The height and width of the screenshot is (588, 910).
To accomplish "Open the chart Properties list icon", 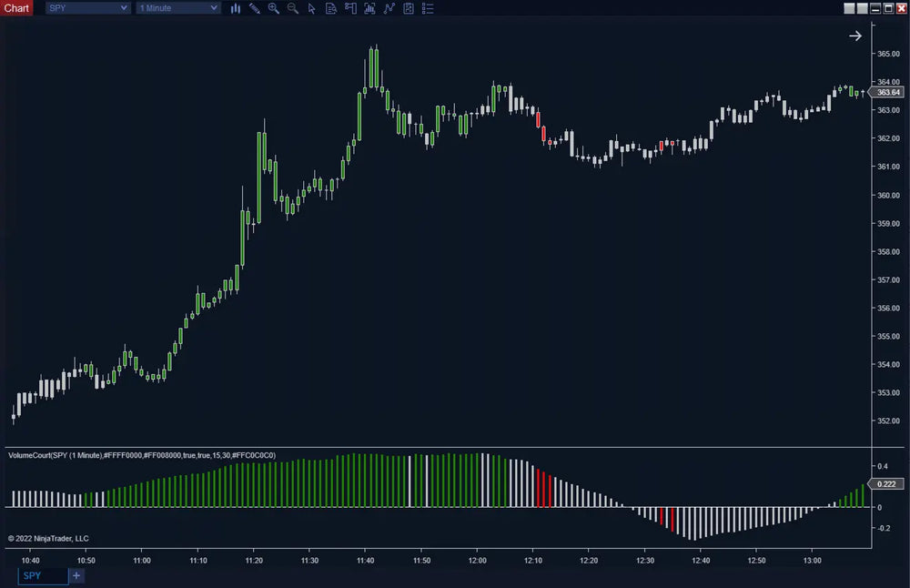I will coord(428,8).
